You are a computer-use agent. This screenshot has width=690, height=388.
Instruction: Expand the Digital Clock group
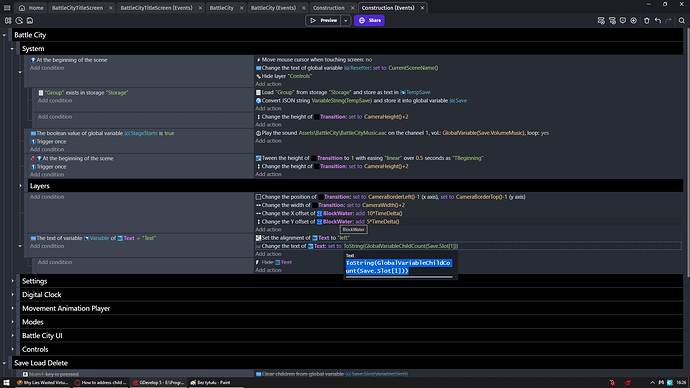12,294
